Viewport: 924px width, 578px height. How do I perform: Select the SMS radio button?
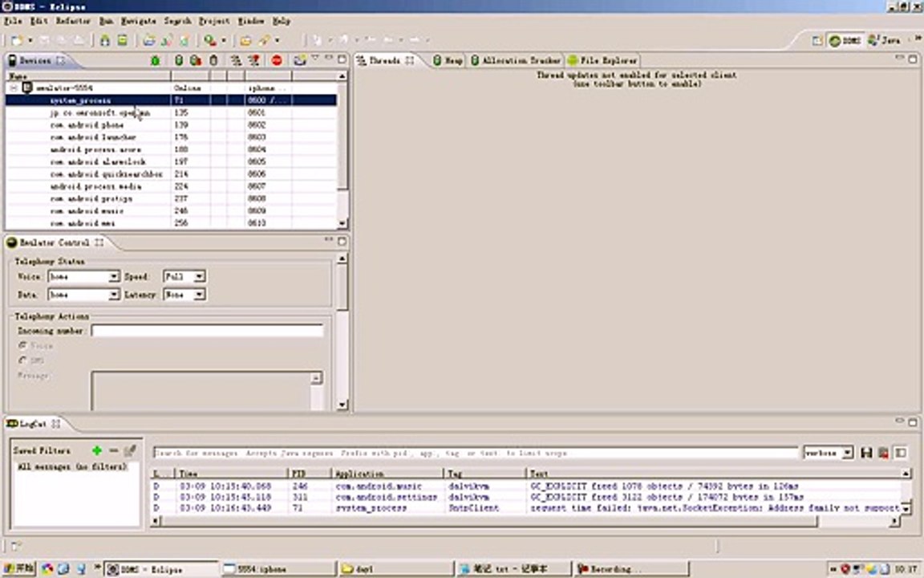[23, 360]
